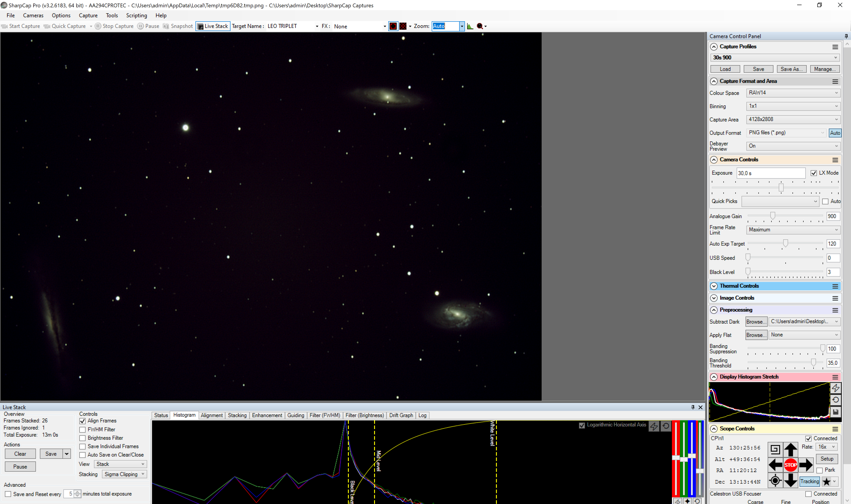Toggle the Live Stack toolbar button
This screenshot has width=851, height=504.
click(213, 26)
